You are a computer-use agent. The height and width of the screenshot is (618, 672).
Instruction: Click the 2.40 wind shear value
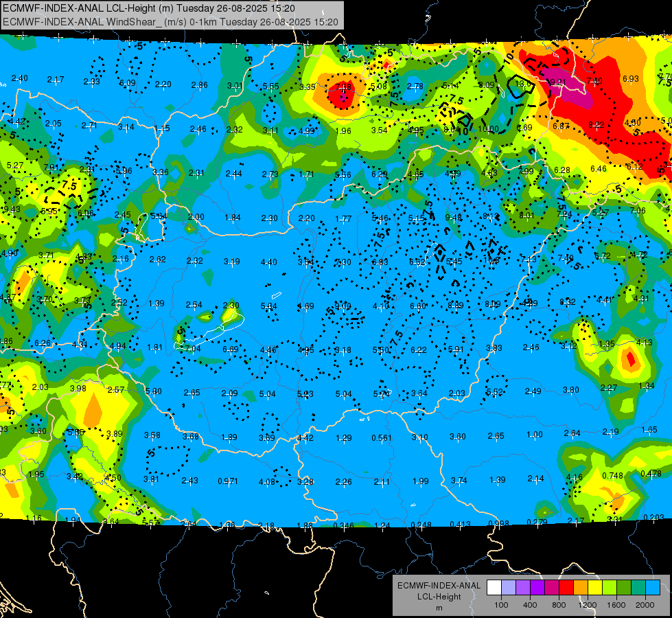(19, 78)
